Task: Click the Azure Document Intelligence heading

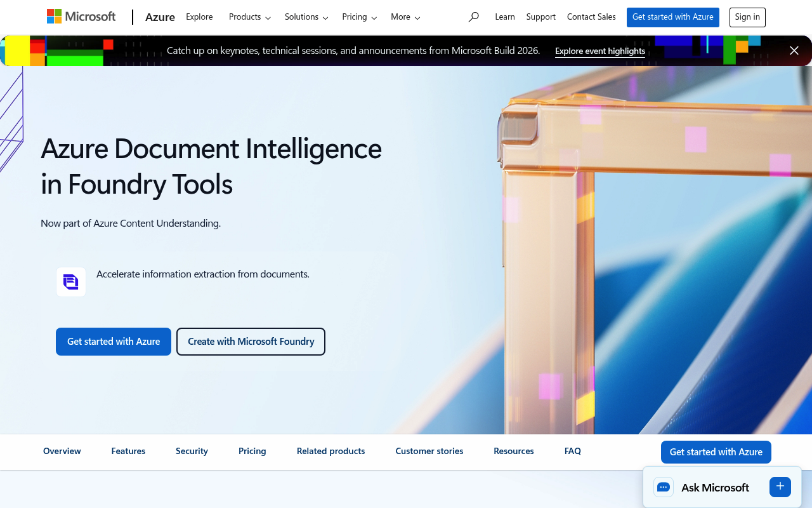Action: pyautogui.click(x=211, y=166)
